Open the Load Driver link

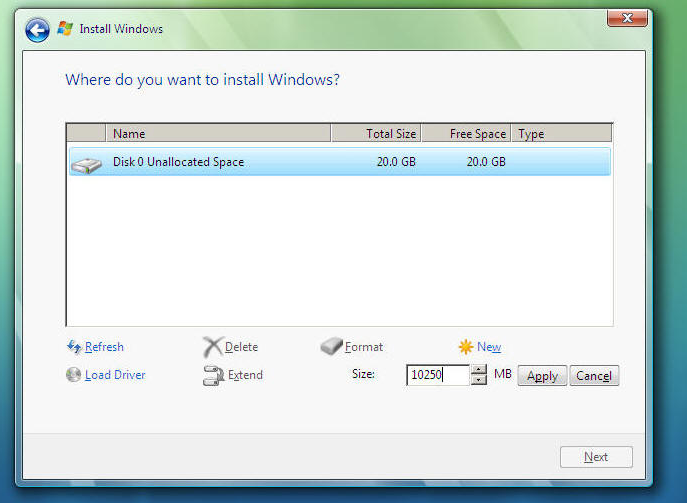(115, 375)
